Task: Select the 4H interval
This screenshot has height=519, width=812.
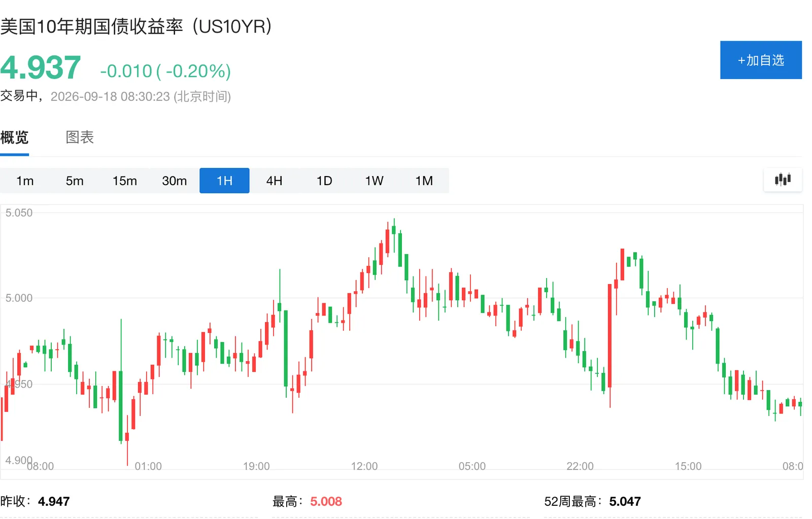Action: coord(274,181)
